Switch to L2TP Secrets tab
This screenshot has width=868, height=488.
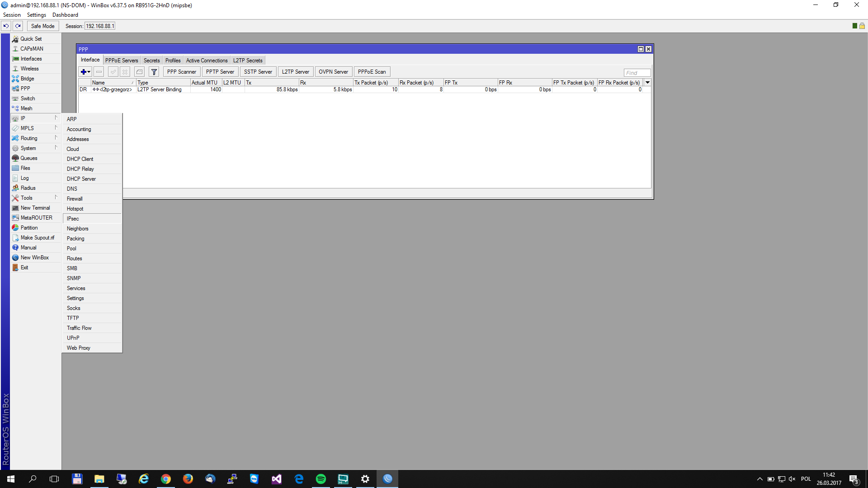coord(248,61)
